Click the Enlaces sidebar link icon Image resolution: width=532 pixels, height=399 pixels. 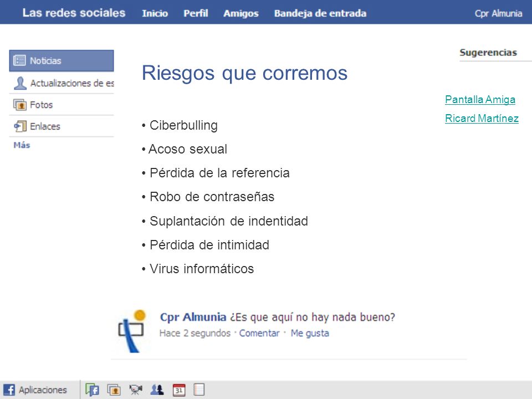[x=20, y=126]
